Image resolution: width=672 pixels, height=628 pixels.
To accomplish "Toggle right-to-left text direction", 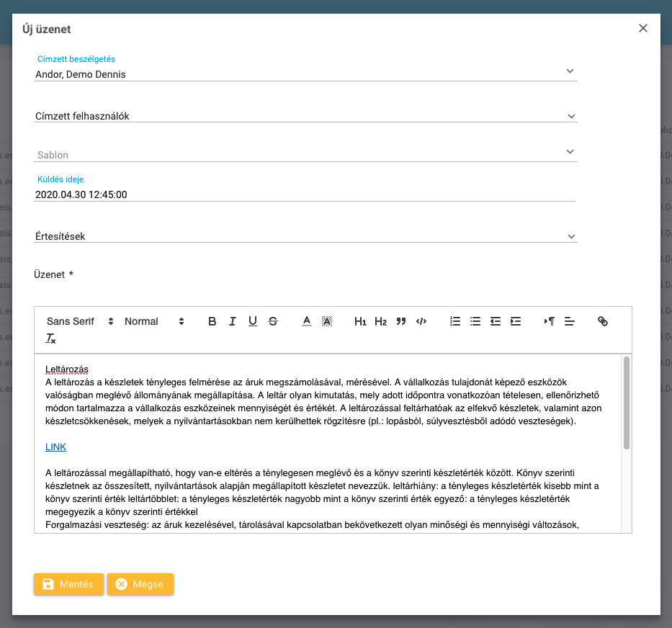I will 550,321.
